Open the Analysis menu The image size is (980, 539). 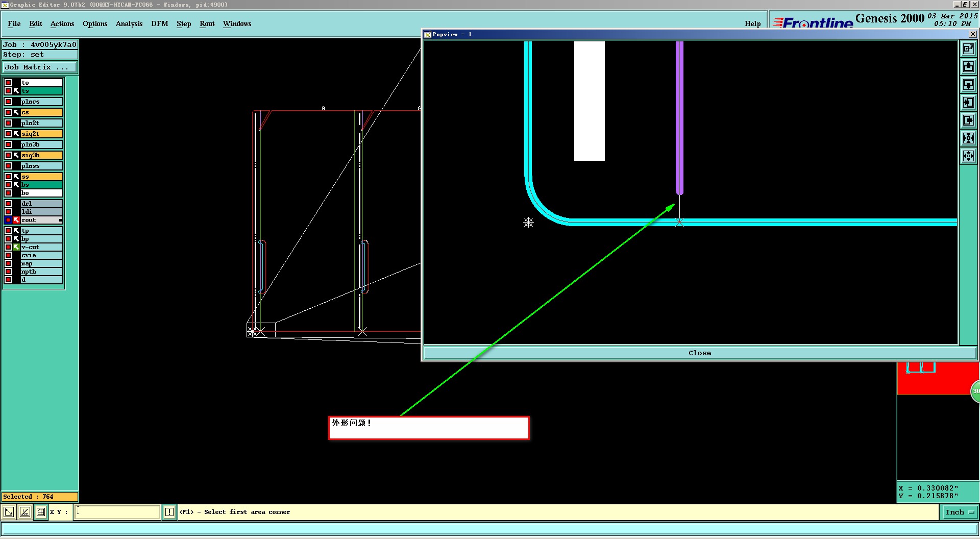129,23
